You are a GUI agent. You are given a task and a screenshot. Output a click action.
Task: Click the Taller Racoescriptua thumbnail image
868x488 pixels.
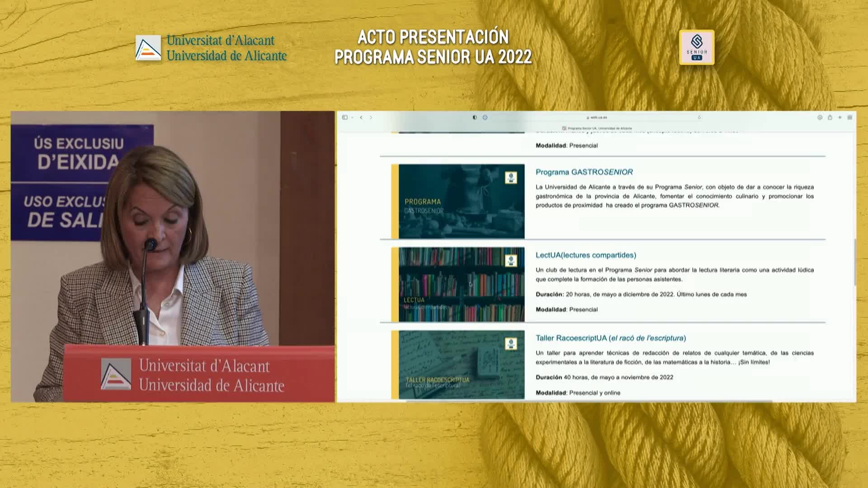[x=461, y=365]
